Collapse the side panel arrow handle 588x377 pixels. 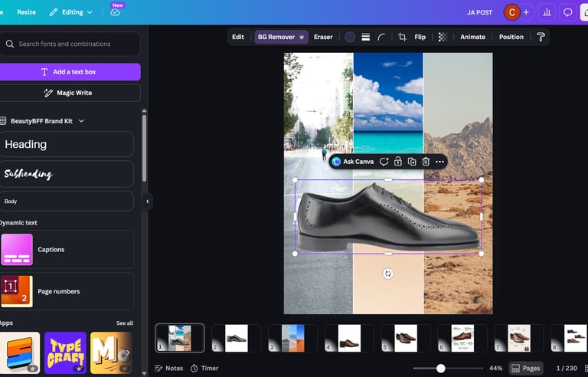[147, 202]
